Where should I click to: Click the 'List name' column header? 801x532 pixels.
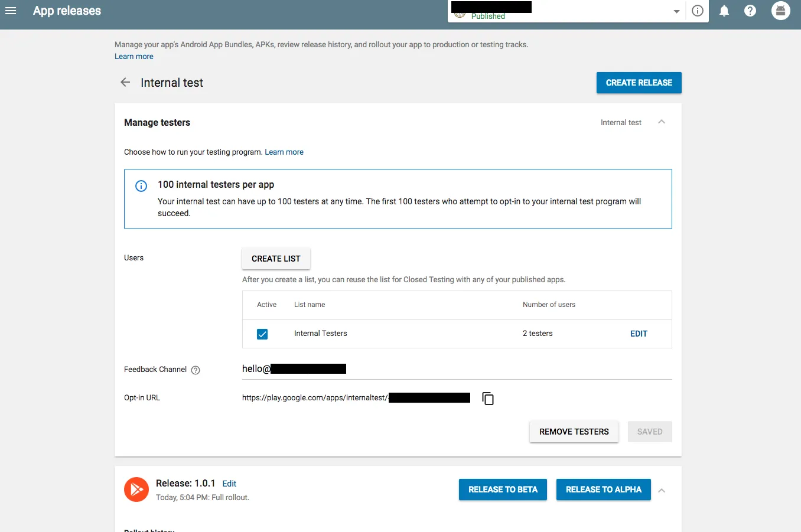[x=310, y=305]
